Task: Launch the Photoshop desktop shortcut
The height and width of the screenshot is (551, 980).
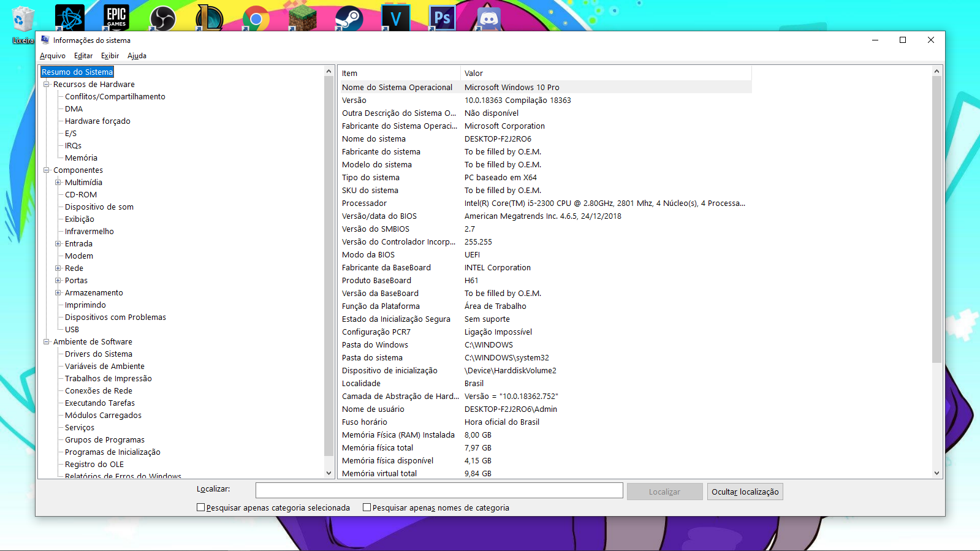Action: (x=443, y=18)
